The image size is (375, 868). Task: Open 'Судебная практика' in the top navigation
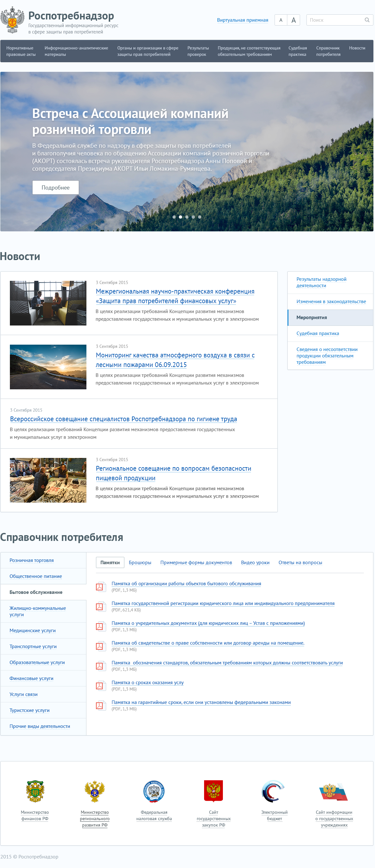pos(298,51)
